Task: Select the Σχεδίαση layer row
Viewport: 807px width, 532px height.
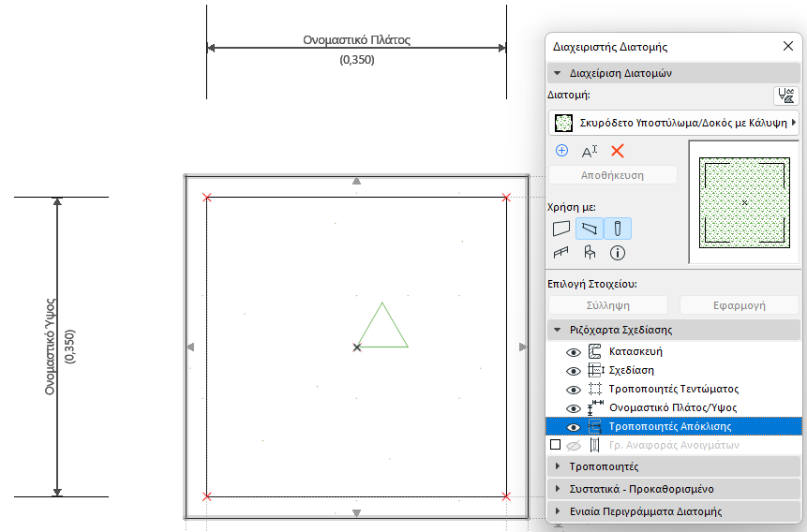Action: 674,370
